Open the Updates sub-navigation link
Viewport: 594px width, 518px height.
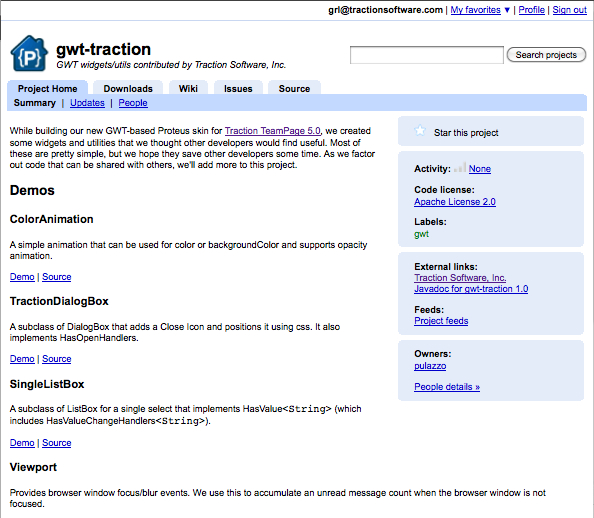pyautogui.click(x=87, y=103)
